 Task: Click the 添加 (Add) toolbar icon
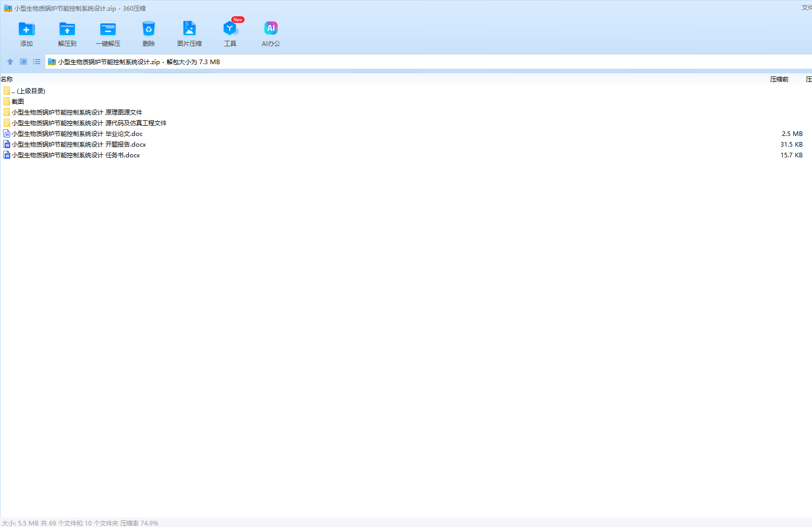(x=26, y=30)
